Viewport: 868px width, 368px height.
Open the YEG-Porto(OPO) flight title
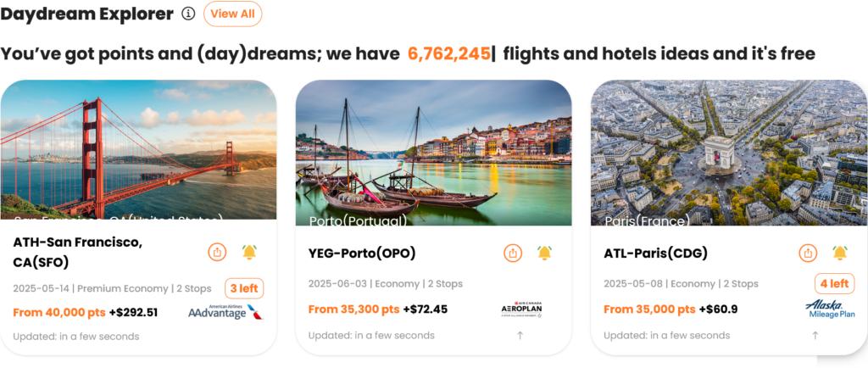(362, 253)
